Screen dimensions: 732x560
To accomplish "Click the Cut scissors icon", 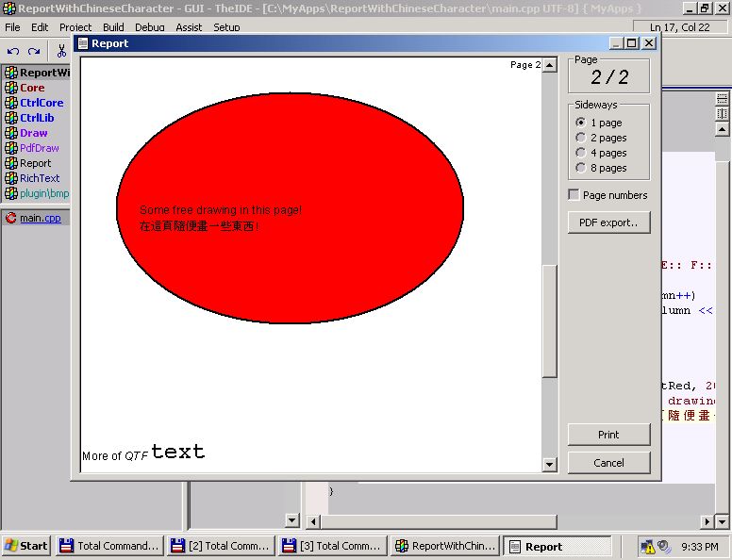I will coord(61,51).
